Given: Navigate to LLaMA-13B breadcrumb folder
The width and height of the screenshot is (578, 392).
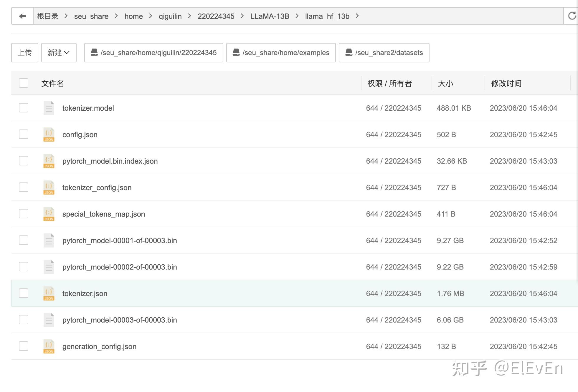Looking at the screenshot, I should (x=270, y=16).
